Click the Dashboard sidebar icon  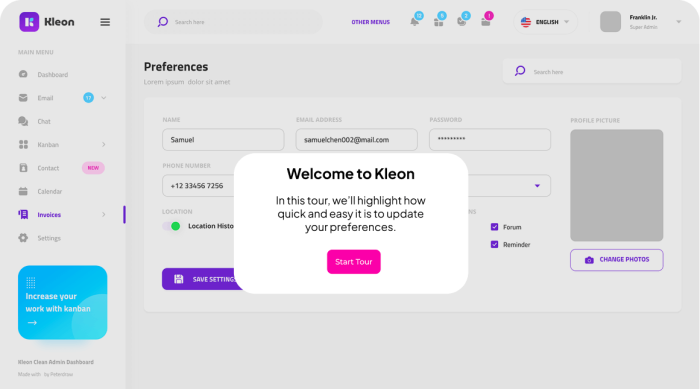click(x=23, y=74)
